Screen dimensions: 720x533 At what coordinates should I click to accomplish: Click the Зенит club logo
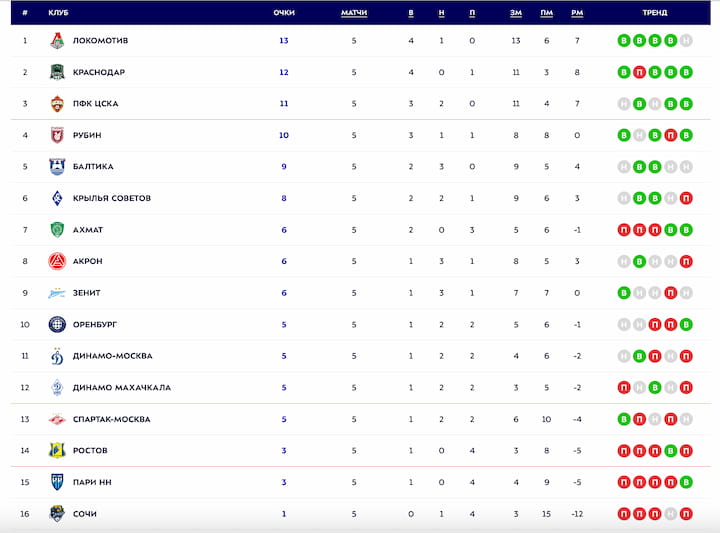(57, 293)
